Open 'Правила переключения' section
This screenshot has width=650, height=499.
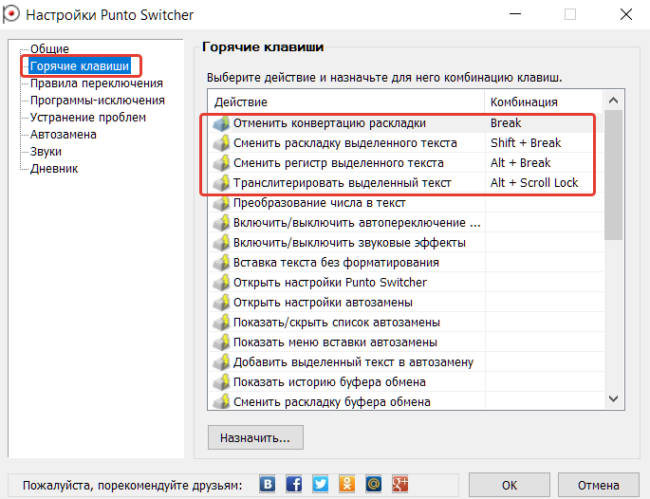point(96,83)
